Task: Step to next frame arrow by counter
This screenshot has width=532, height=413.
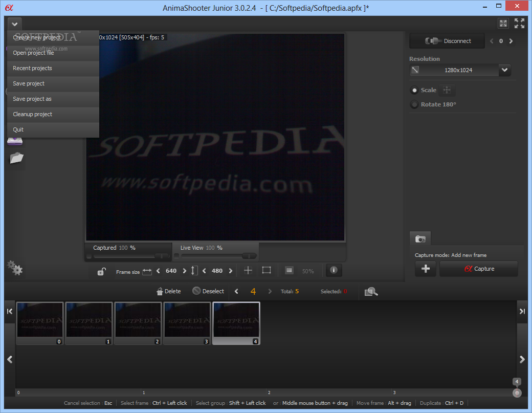Action: [x=270, y=291]
